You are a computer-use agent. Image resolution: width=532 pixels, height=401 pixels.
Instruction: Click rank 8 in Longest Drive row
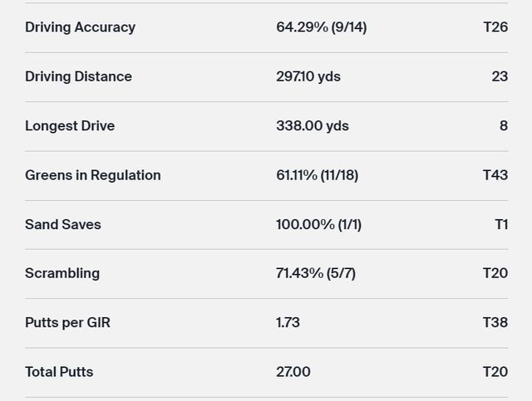[x=503, y=126]
